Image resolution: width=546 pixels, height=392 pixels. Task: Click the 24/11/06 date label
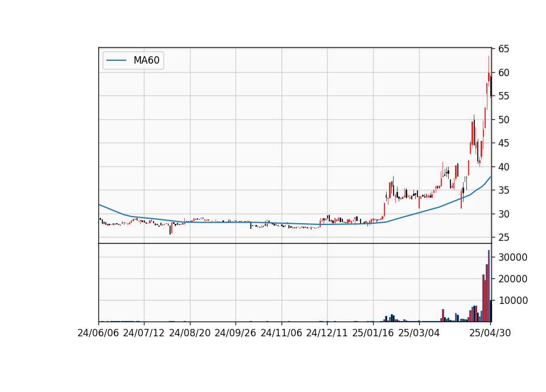pos(282,333)
